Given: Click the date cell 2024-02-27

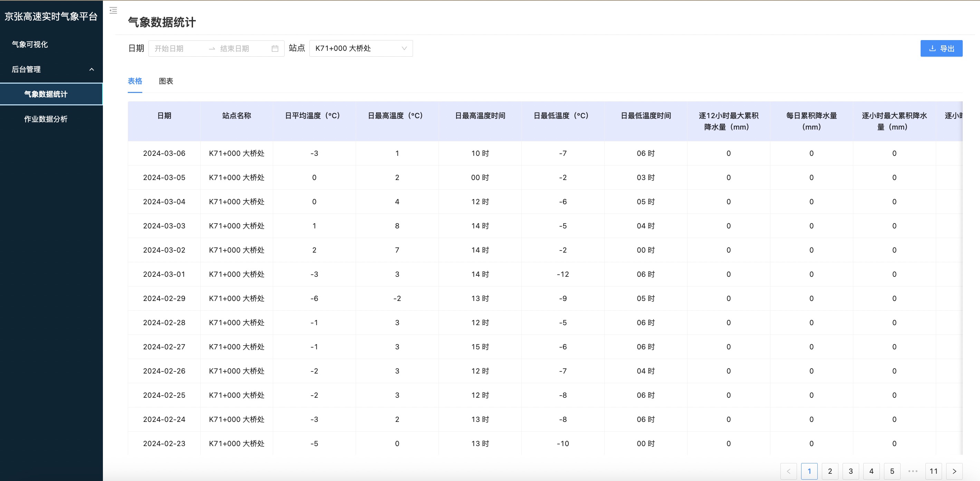Looking at the screenshot, I should click(x=164, y=347).
